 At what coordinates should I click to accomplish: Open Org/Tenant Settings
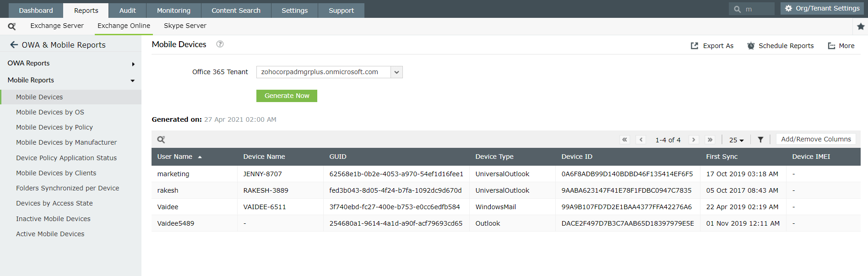click(822, 8)
